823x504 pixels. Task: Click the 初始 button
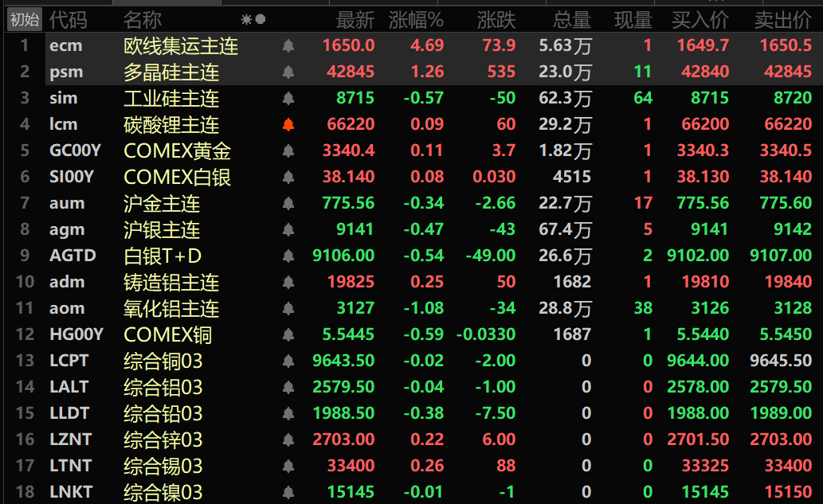25,20
